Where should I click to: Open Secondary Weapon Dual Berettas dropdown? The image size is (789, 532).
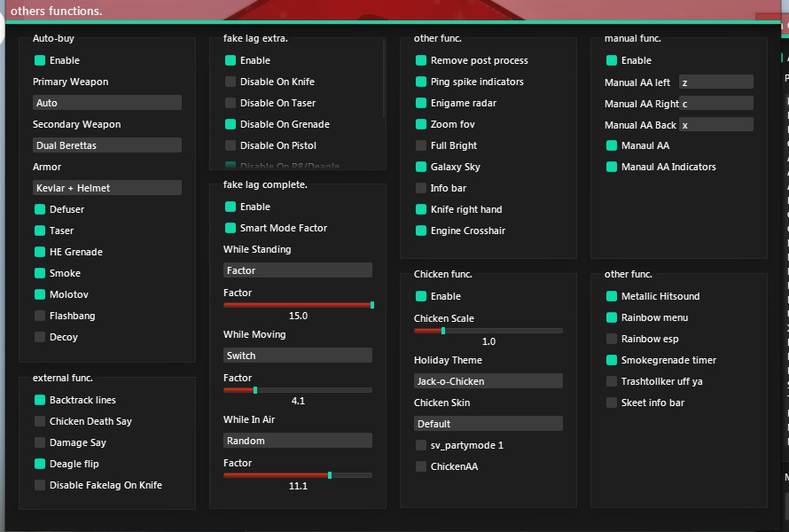107,145
